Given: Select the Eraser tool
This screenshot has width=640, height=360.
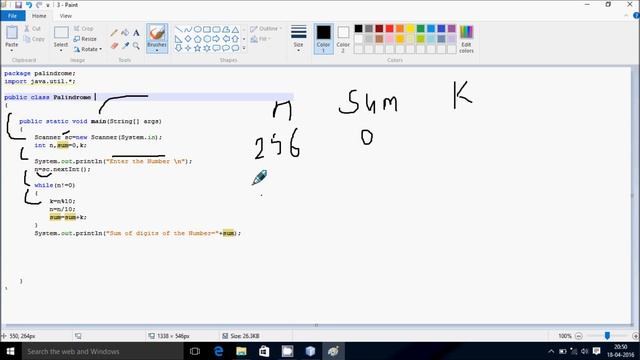Looking at the screenshot, I should 114,46.
